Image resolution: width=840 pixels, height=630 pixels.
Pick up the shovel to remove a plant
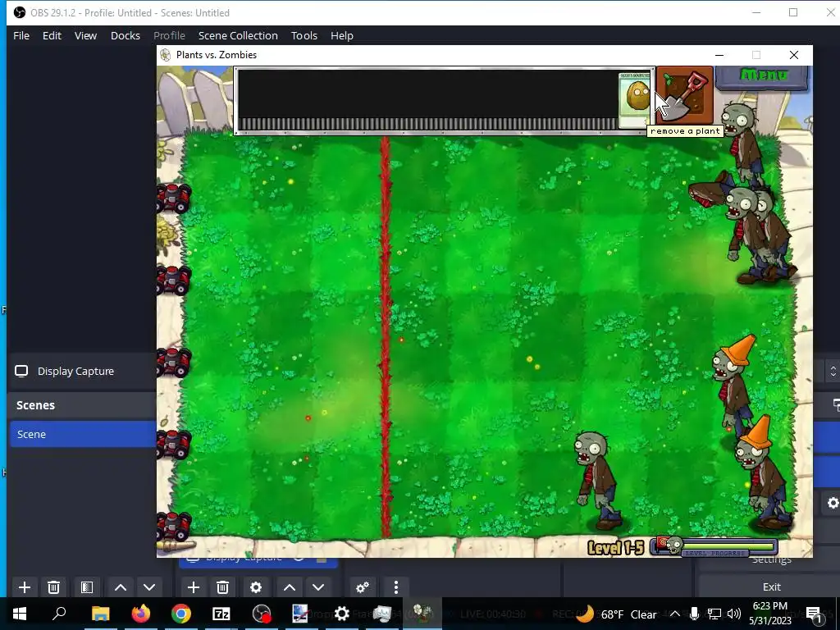685,95
